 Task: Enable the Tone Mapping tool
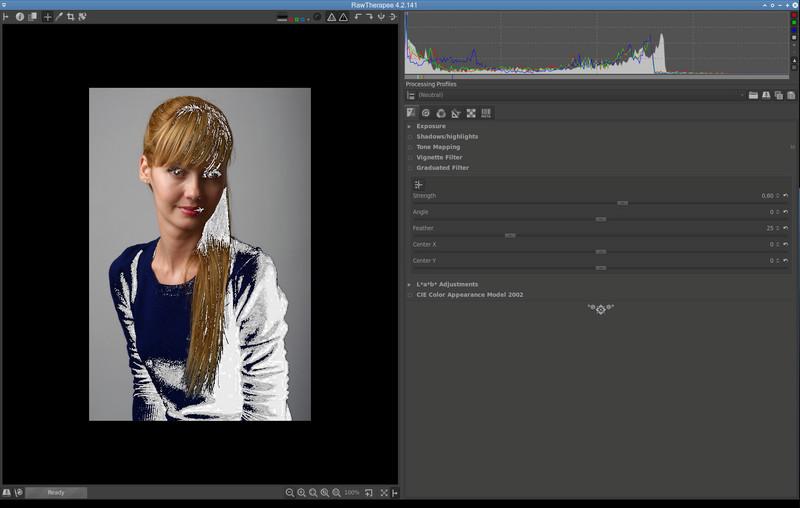(x=410, y=147)
